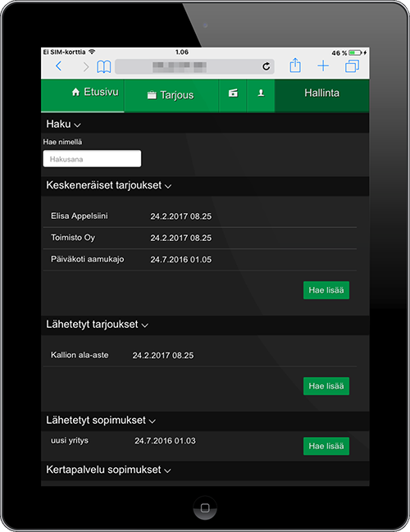Viewport: 410px width, 532px height.
Task: Open the Safari bookmarks book icon
Action: click(104, 66)
